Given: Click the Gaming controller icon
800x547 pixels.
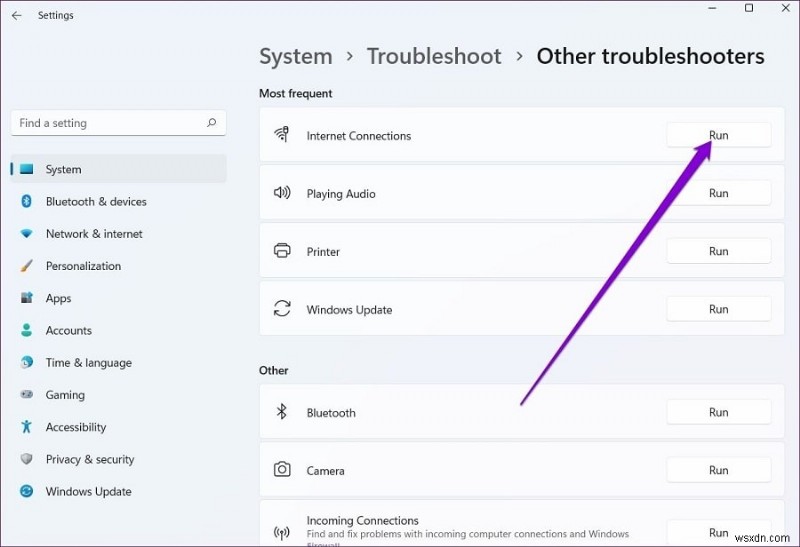Looking at the screenshot, I should click(27, 394).
